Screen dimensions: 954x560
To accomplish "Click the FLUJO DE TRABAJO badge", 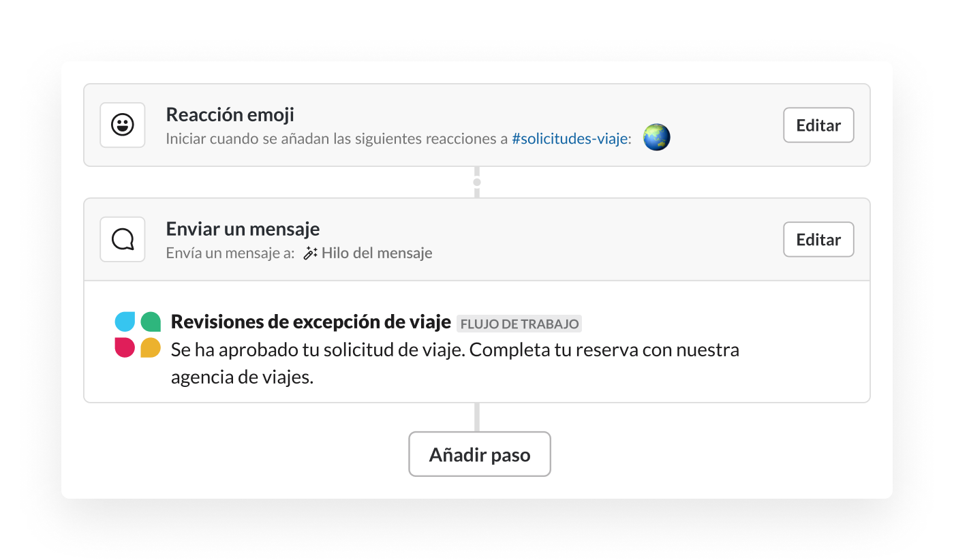I will (519, 324).
